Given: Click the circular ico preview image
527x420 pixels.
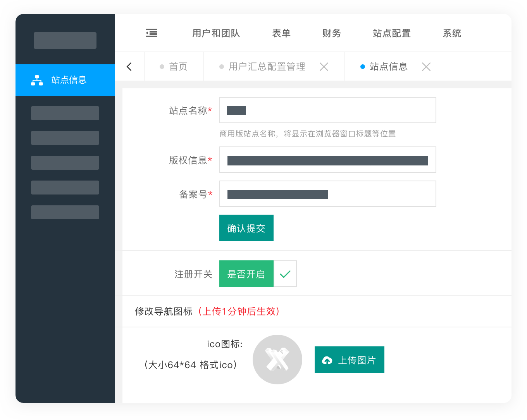Looking at the screenshot, I should click(277, 360).
